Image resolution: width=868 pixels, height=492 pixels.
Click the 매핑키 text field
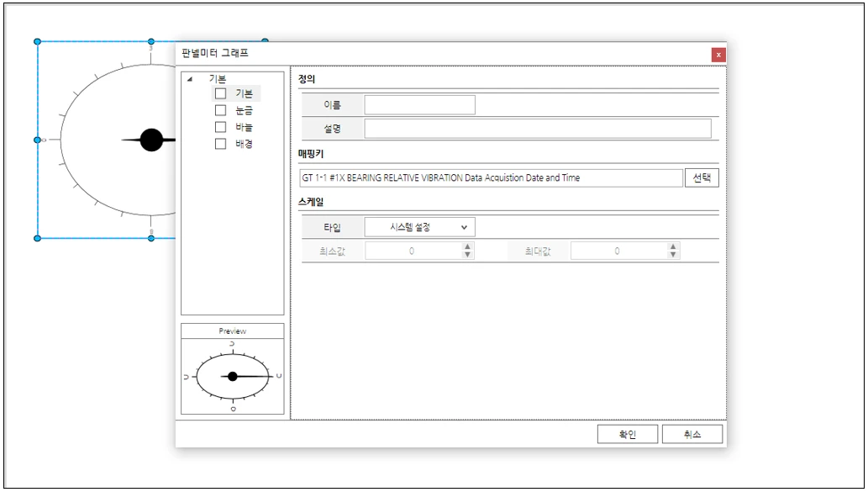pos(491,177)
